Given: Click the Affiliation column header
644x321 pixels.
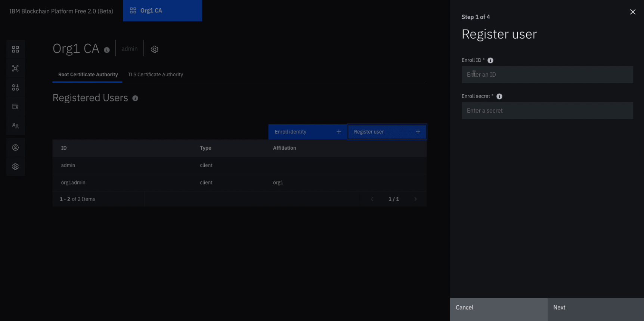Looking at the screenshot, I should pos(285,148).
